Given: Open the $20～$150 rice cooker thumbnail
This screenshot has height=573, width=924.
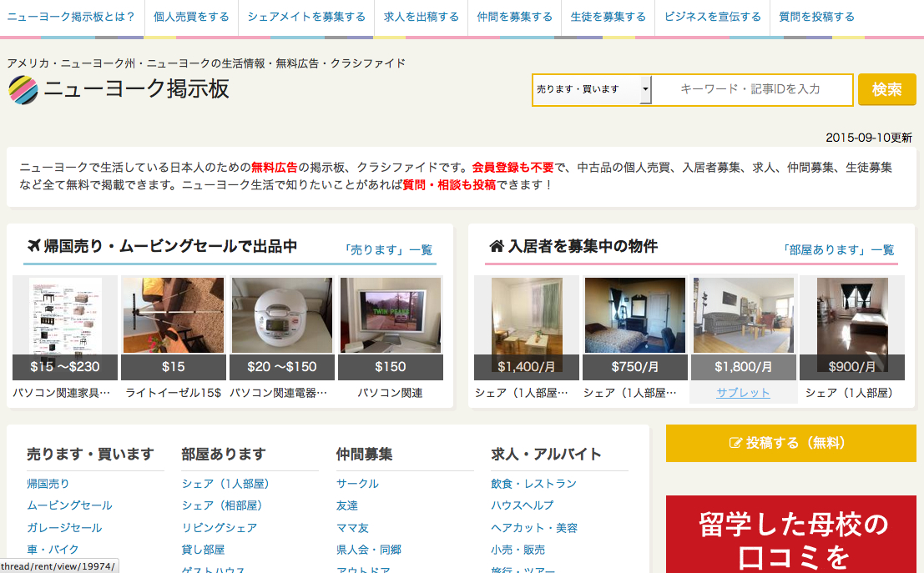Looking at the screenshot, I should click(x=281, y=328).
